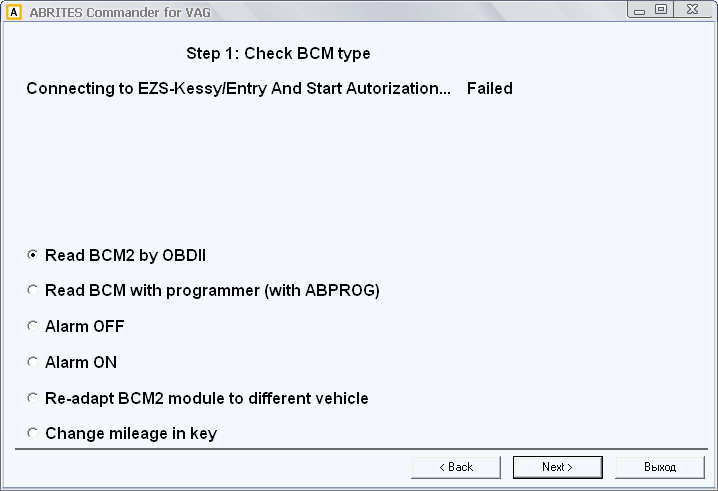Click the 'Alarm OFF' label text

pyautogui.click(x=85, y=327)
